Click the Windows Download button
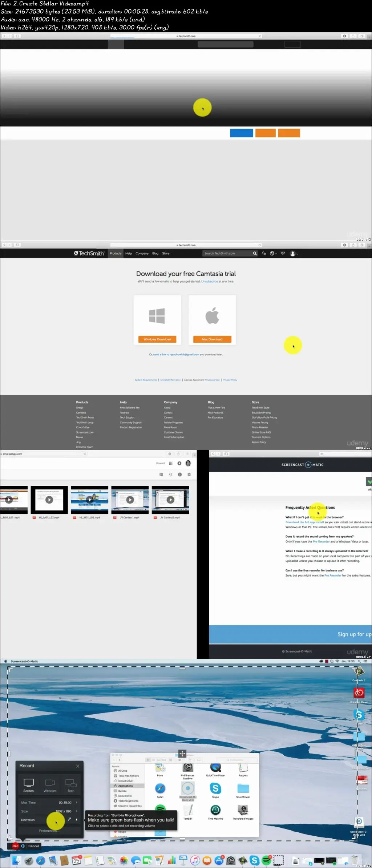372x868 pixels. click(157, 339)
